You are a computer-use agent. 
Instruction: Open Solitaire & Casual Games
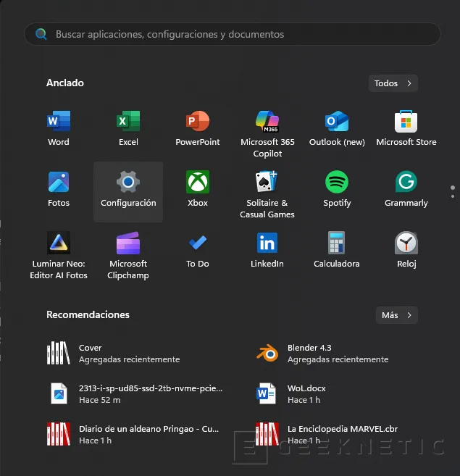[x=267, y=195]
